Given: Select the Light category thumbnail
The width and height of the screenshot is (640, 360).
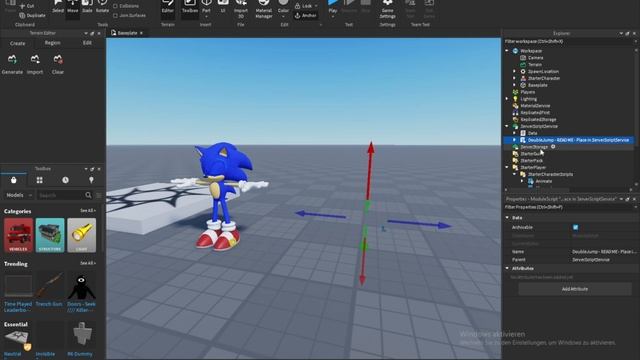Looking at the screenshot, I should [82, 235].
